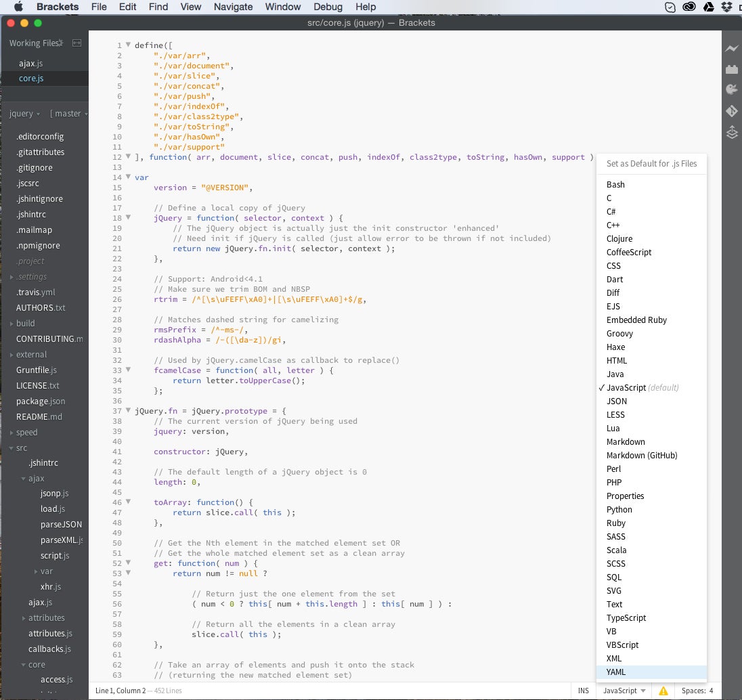Open the Edit menu
Viewport: 742px width, 700px height.
click(x=127, y=7)
